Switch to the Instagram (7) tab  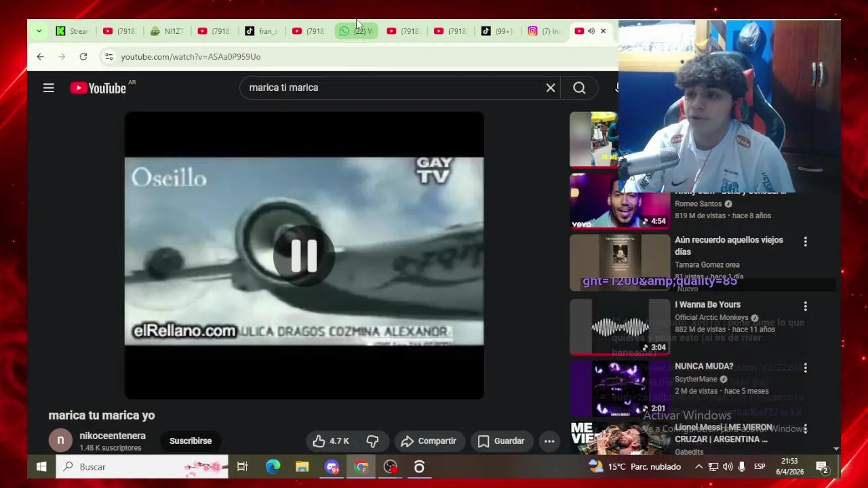click(x=545, y=31)
